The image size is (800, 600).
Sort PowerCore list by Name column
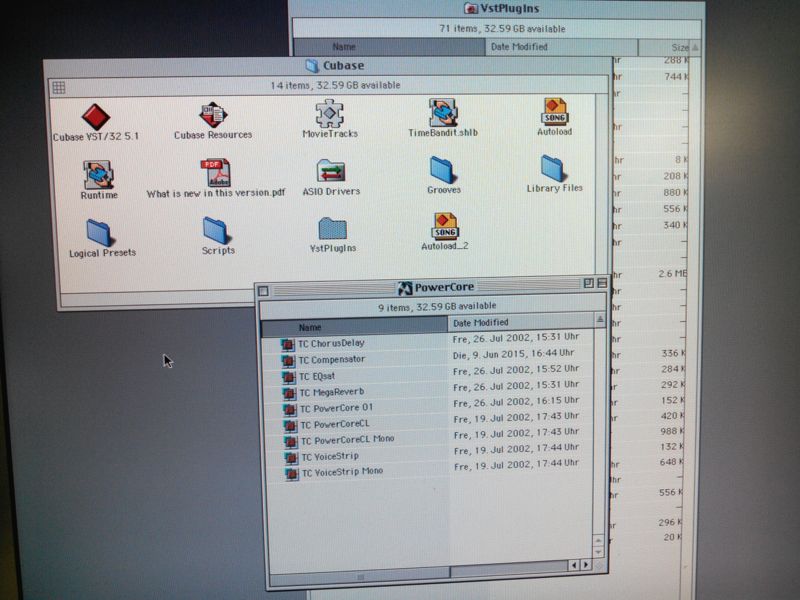[354, 327]
